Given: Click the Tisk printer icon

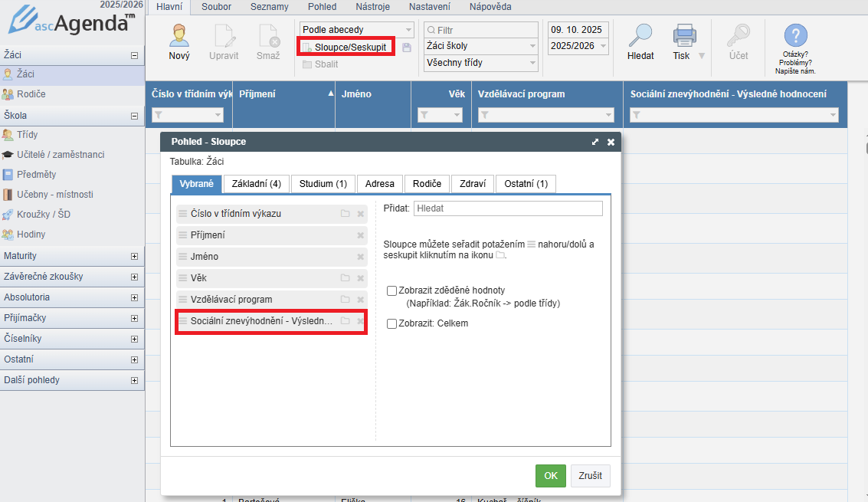Looking at the screenshot, I should [683, 36].
